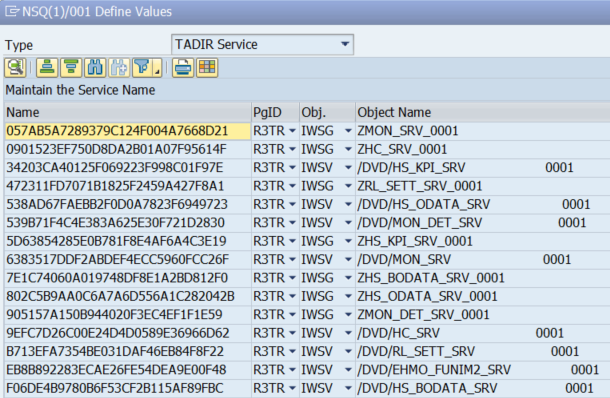The width and height of the screenshot is (610, 398).
Task: Click object name /DVD/HS_KPI_SRV
Action: tap(411, 168)
